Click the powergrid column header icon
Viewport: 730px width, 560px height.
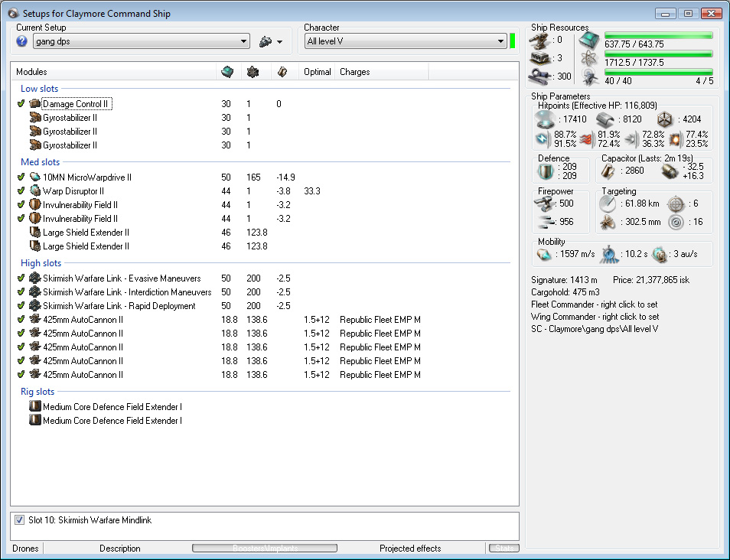click(253, 72)
